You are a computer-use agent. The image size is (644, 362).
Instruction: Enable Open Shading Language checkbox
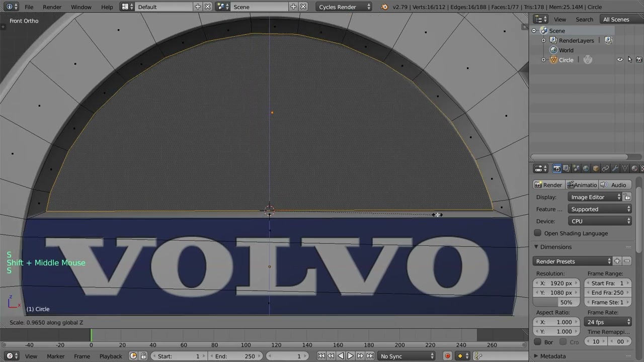click(x=538, y=233)
